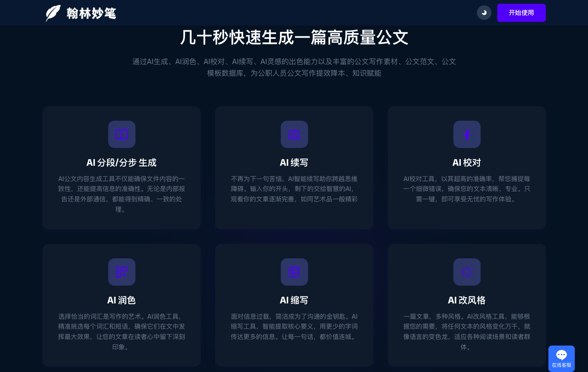Image resolution: width=588 pixels, height=372 pixels.
Task: Toggle dark mode with moon button
Action: click(x=484, y=13)
